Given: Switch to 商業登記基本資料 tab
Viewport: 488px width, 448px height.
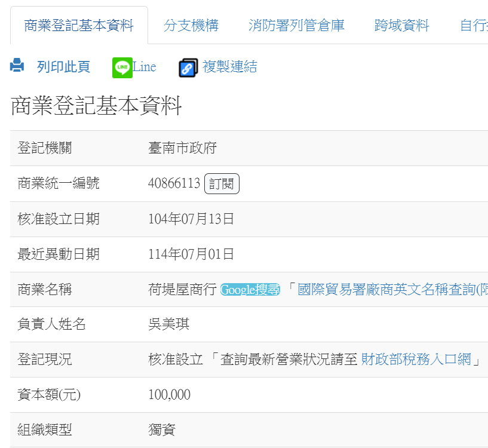Looking at the screenshot, I should [79, 25].
